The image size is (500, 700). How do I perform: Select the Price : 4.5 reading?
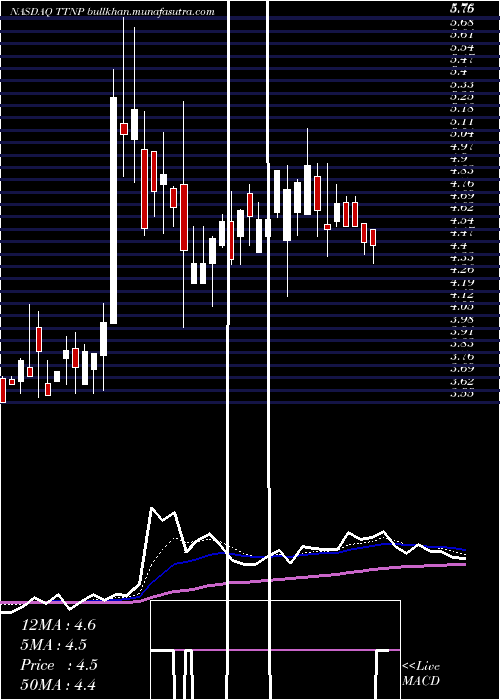point(59,665)
